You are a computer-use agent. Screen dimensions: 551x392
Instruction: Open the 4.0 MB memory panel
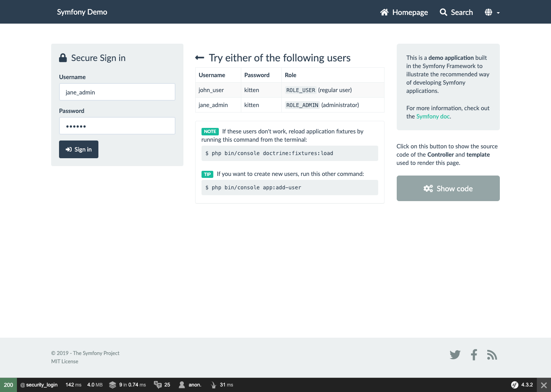pyautogui.click(x=95, y=385)
